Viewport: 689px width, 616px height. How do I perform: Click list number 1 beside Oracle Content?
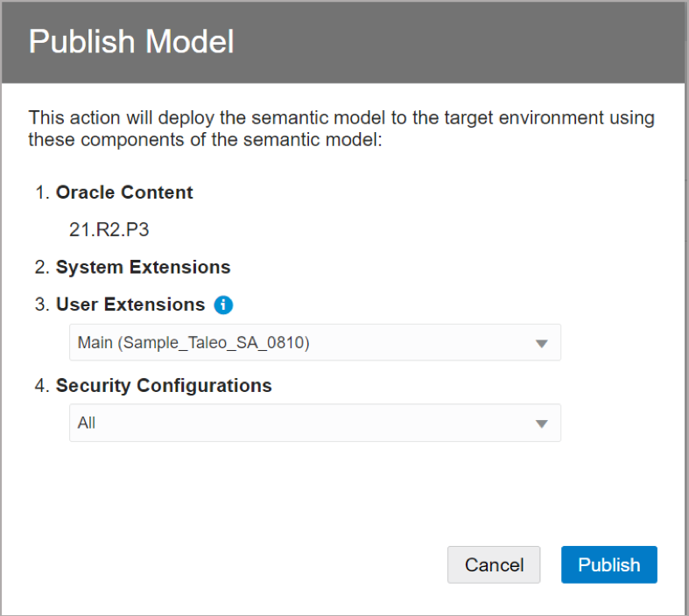(42, 192)
